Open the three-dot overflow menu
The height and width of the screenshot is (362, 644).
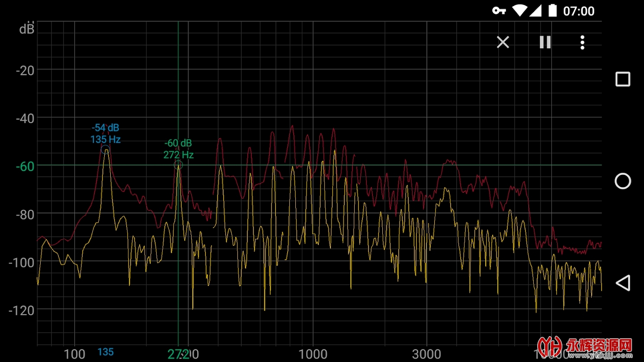click(582, 42)
